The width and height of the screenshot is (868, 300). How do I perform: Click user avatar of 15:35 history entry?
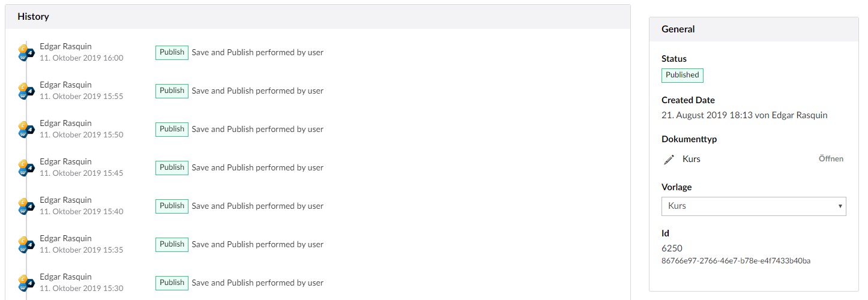(26, 244)
